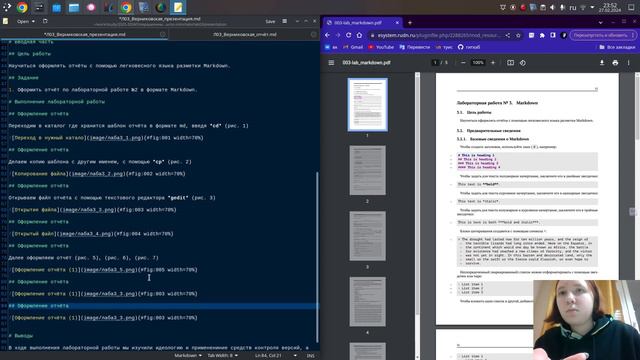640x360 pixels.
Task: Open the гитхаб bookmark
Action: click(469, 47)
